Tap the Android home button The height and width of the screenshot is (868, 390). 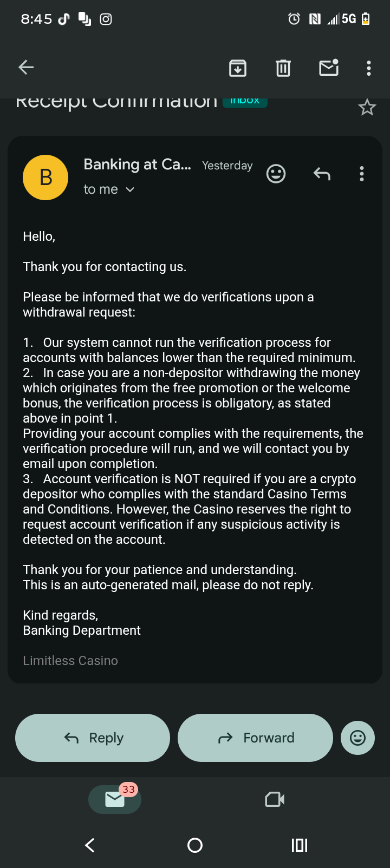[195, 845]
